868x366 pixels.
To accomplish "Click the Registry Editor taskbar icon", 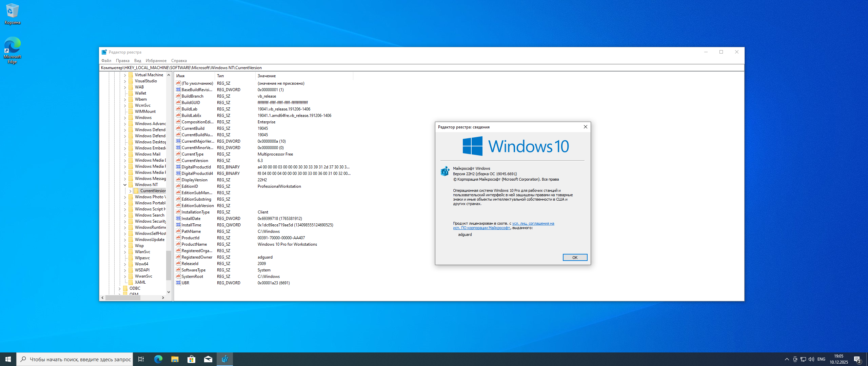I will click(225, 359).
